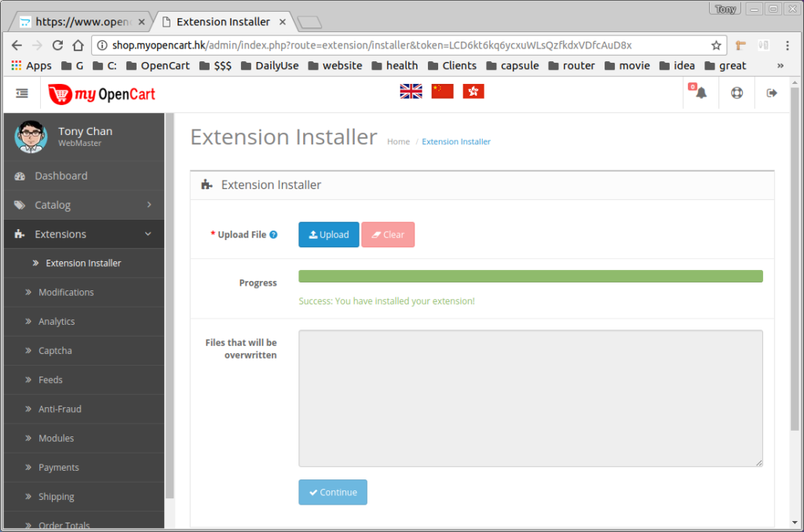Click the Upload button
Viewport: 804px width, 532px height.
click(328, 234)
